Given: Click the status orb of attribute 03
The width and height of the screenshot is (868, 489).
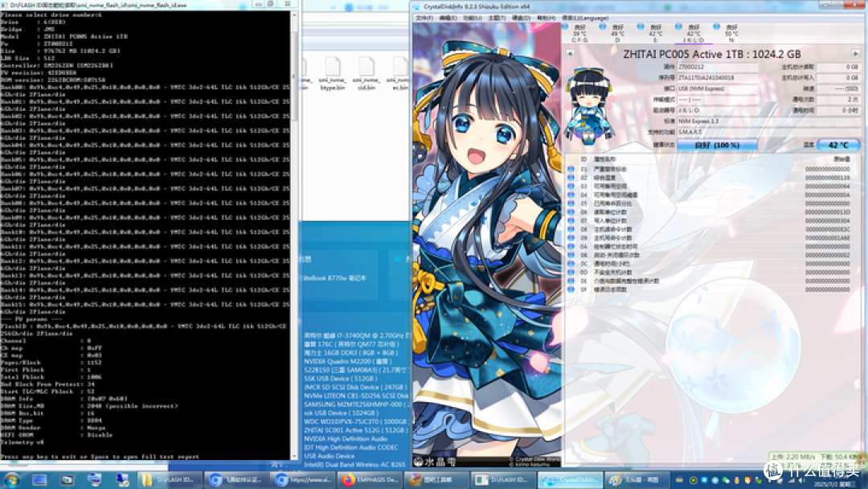Looking at the screenshot, I should 571,186.
